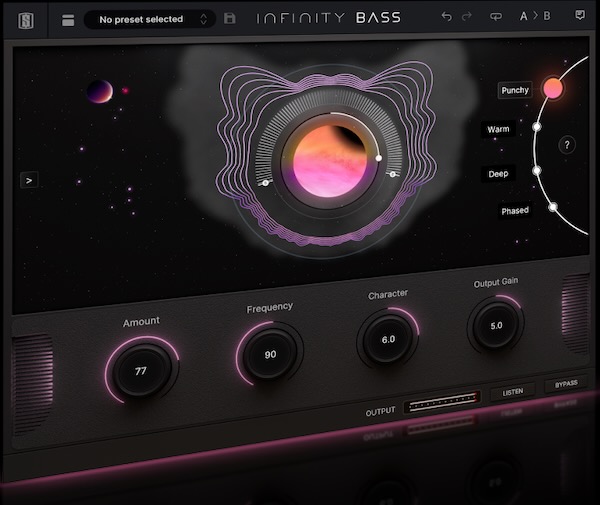The width and height of the screenshot is (600, 505).
Task: Select the Phased mode label
Action: click(x=515, y=210)
